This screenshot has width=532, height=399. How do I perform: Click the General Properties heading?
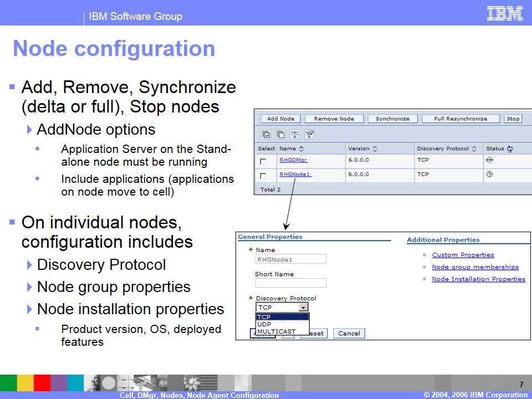(270, 237)
